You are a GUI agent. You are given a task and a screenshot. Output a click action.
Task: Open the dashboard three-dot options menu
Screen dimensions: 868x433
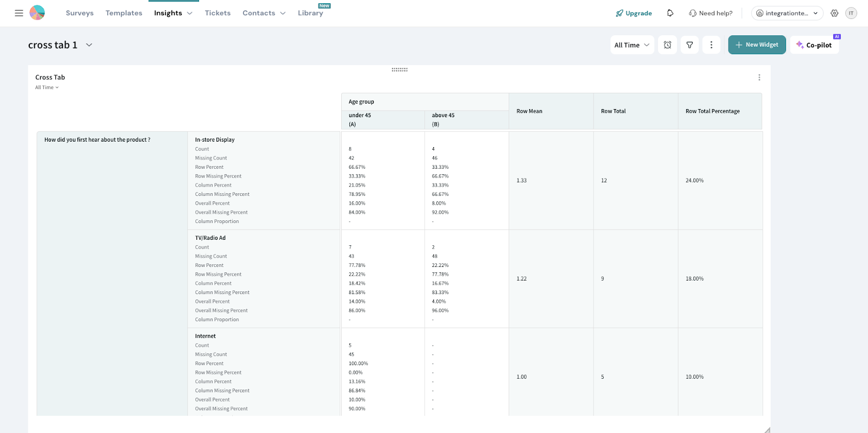point(711,45)
